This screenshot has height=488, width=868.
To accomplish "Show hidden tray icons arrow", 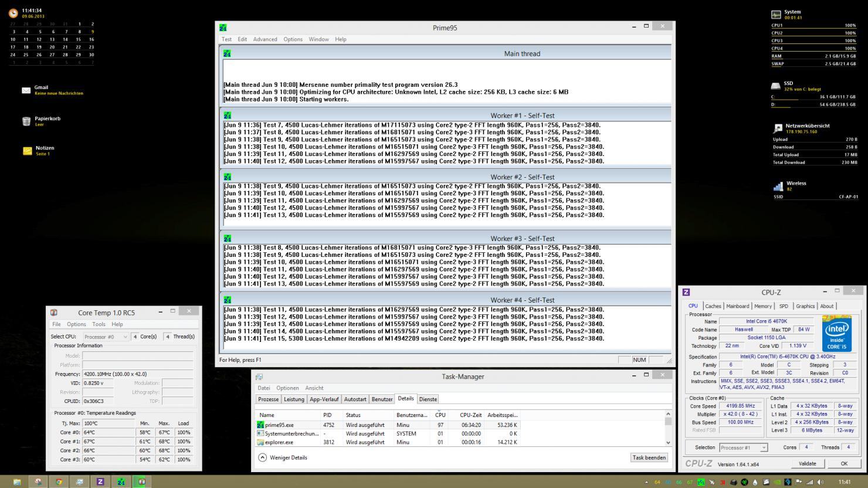I will (647, 482).
